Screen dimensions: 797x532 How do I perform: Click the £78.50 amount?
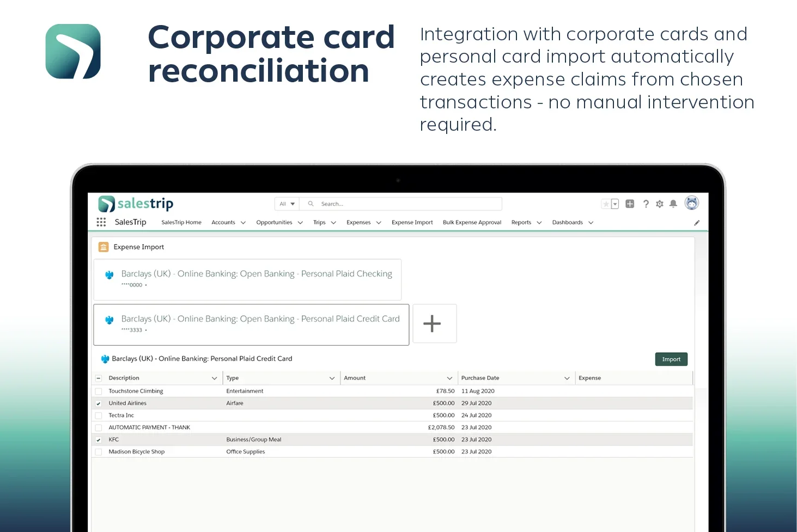point(445,392)
